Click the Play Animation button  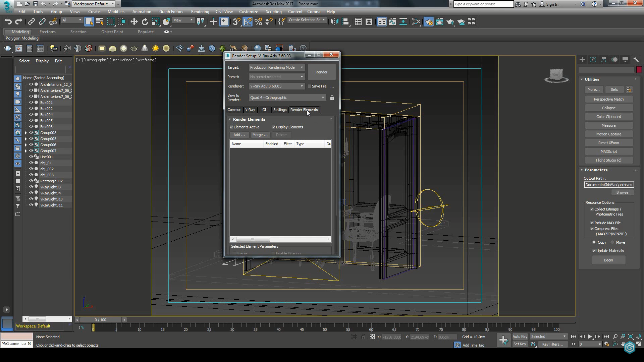pyautogui.click(x=590, y=337)
